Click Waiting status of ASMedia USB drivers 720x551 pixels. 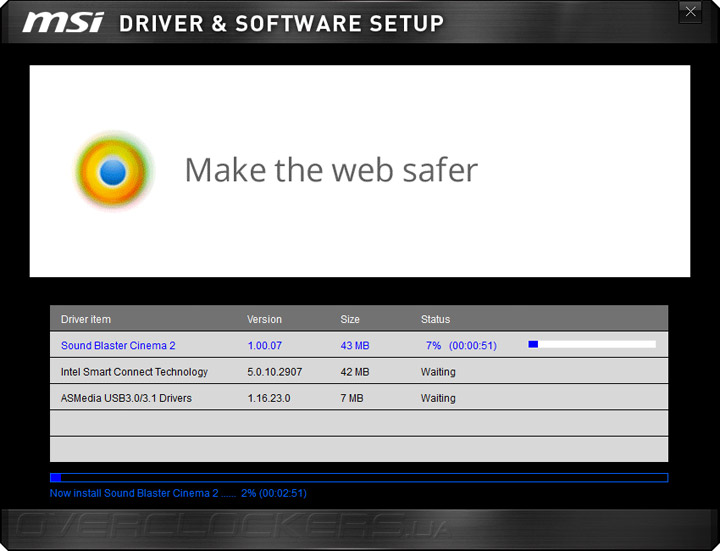(438, 398)
